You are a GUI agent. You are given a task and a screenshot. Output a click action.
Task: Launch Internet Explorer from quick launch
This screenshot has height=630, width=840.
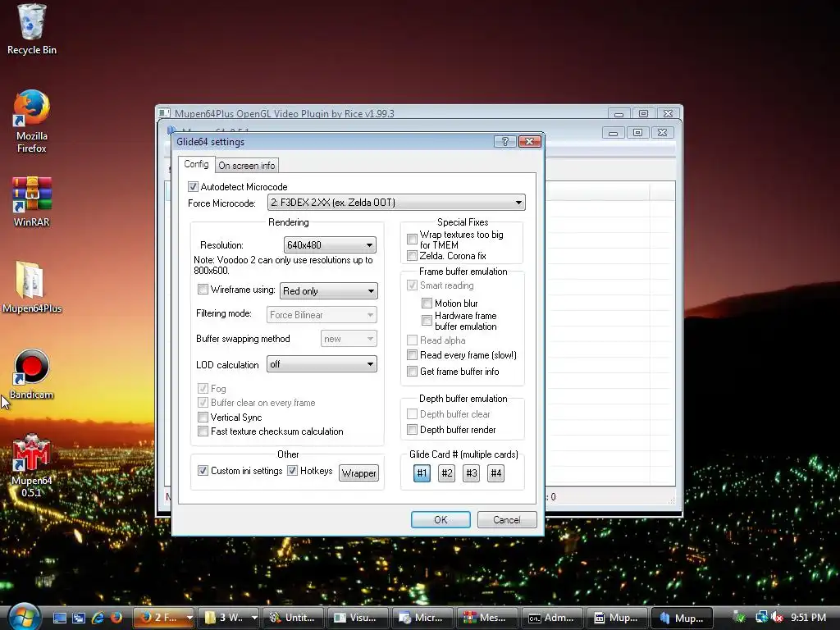click(98, 618)
